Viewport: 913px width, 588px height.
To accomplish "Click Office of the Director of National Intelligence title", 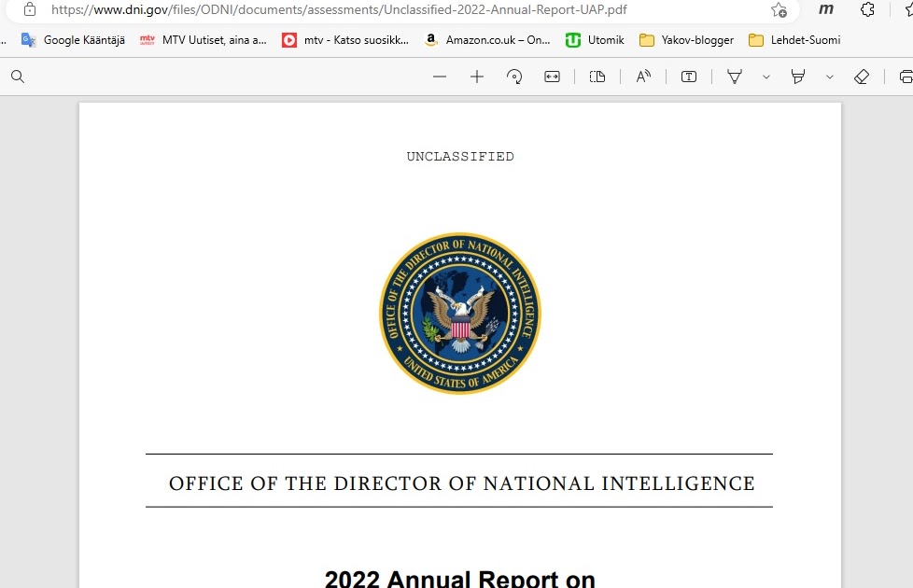I will [x=462, y=483].
